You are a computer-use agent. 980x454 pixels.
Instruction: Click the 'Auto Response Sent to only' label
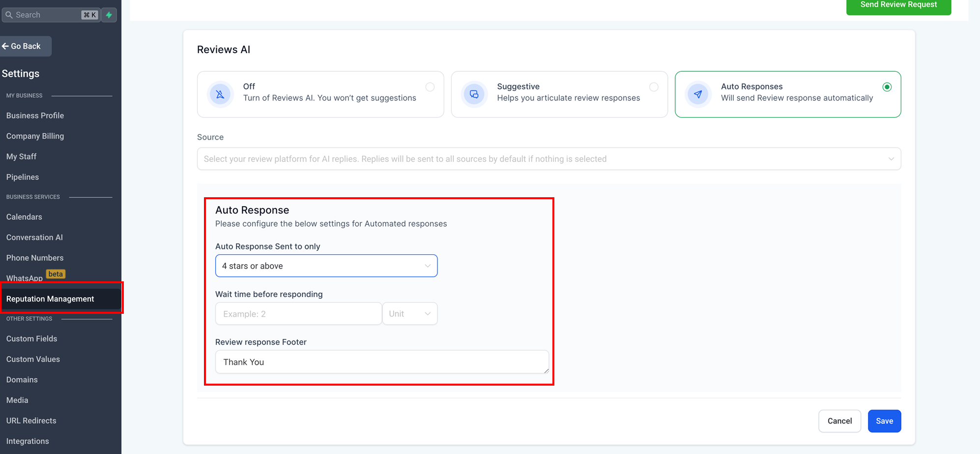point(268,246)
